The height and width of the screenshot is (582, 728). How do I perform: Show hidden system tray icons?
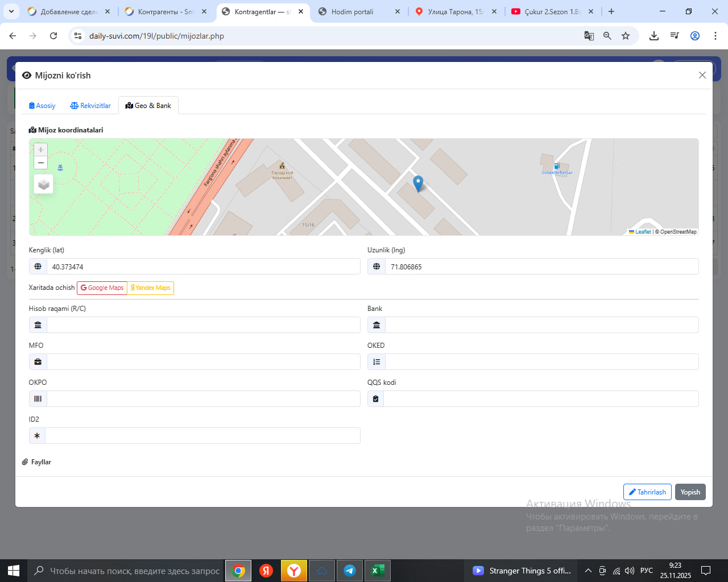(588, 571)
